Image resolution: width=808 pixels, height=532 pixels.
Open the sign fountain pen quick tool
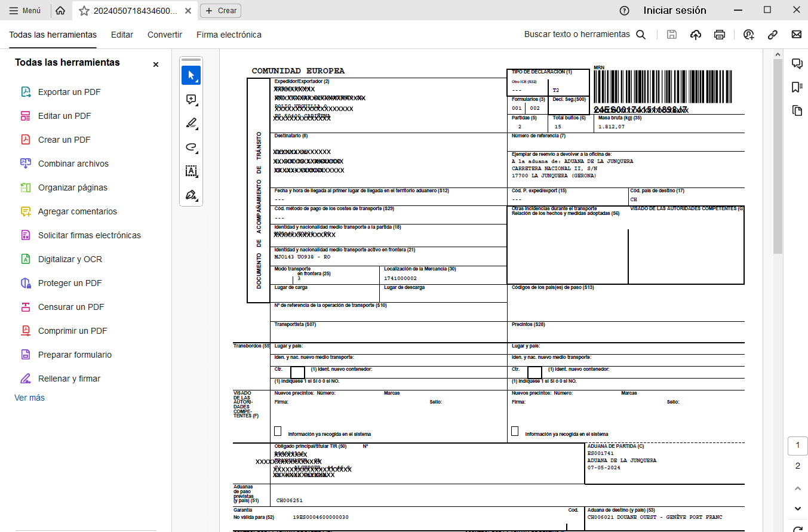click(x=191, y=195)
